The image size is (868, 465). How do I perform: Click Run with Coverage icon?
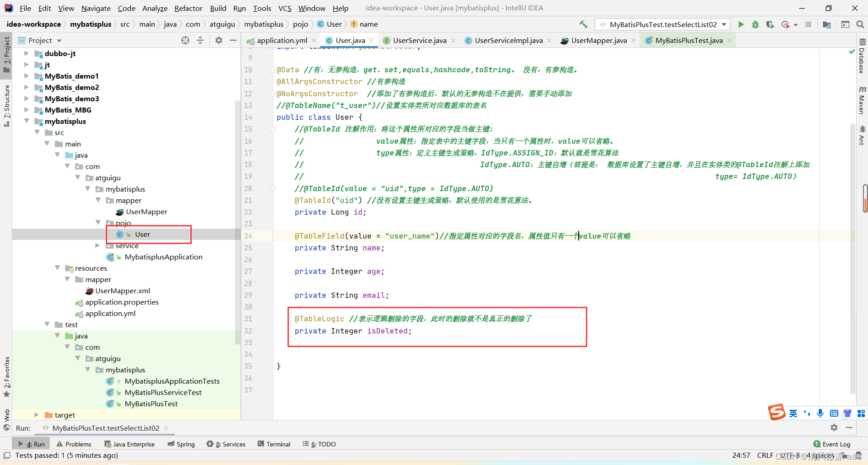pos(770,24)
